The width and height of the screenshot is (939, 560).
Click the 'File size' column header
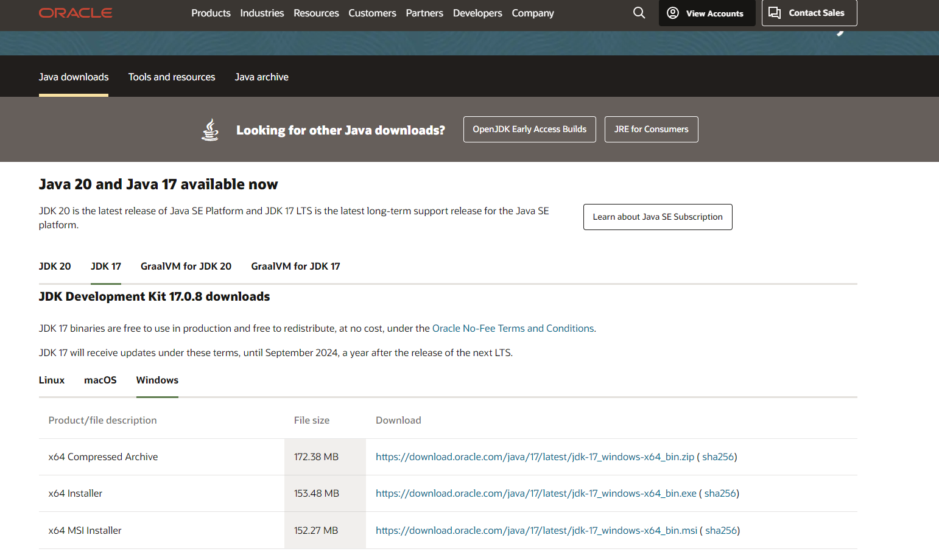click(x=312, y=420)
